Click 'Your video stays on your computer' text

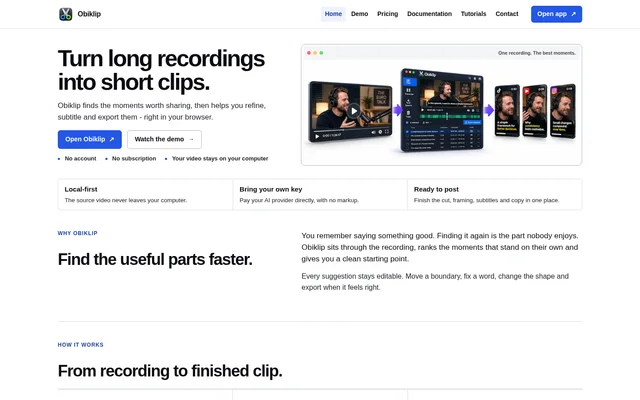tap(220, 158)
